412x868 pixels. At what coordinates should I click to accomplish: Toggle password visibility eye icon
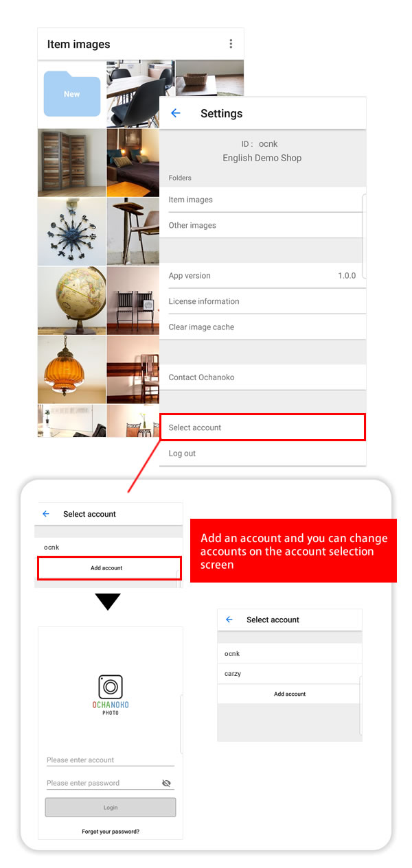[166, 783]
